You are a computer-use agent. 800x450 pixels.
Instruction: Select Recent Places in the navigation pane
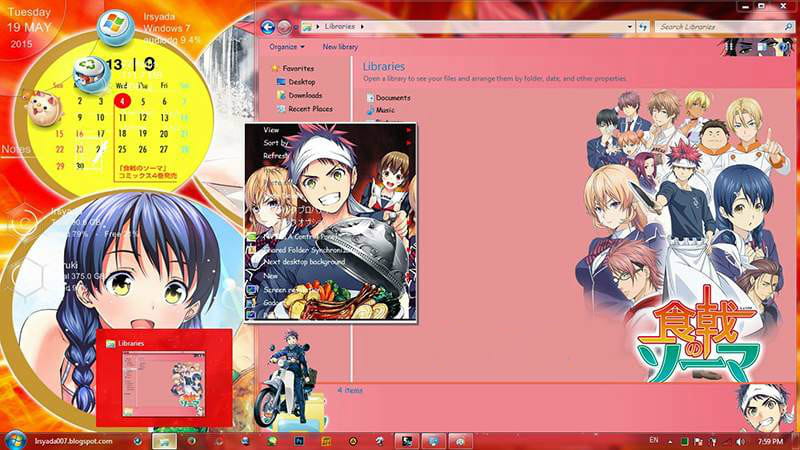[x=310, y=109]
